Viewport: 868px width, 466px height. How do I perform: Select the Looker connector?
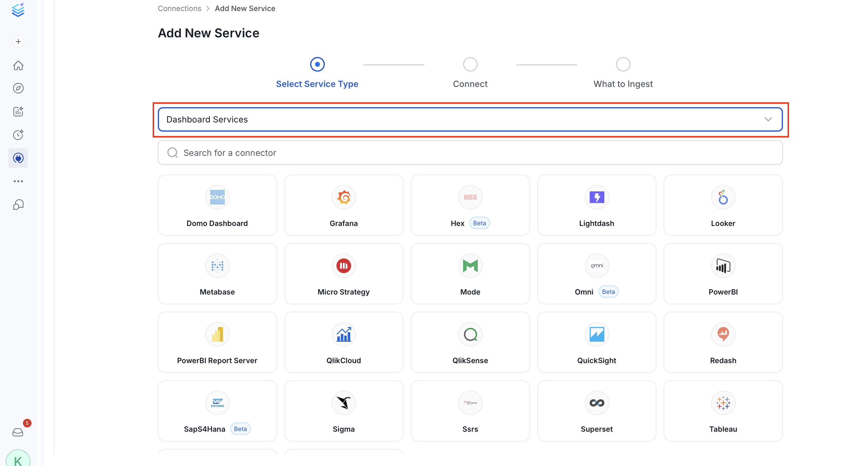tap(723, 205)
